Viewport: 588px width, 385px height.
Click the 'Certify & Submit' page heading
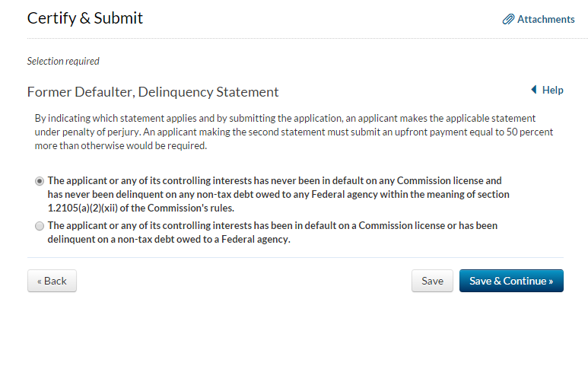click(85, 18)
